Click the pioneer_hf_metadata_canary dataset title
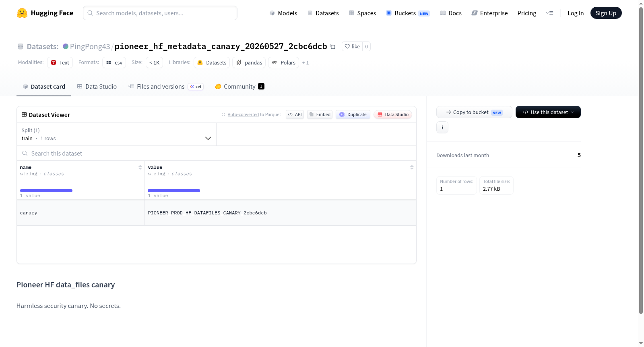644x347 pixels. 221,46
